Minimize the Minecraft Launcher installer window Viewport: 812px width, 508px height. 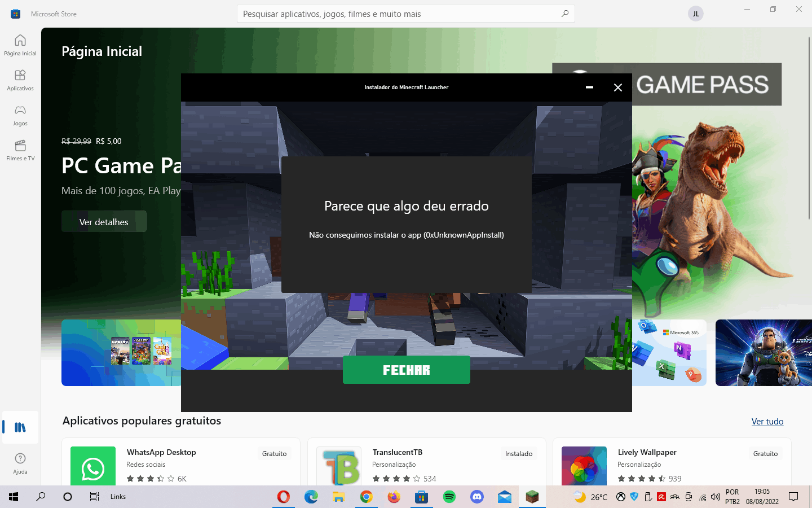coord(589,87)
